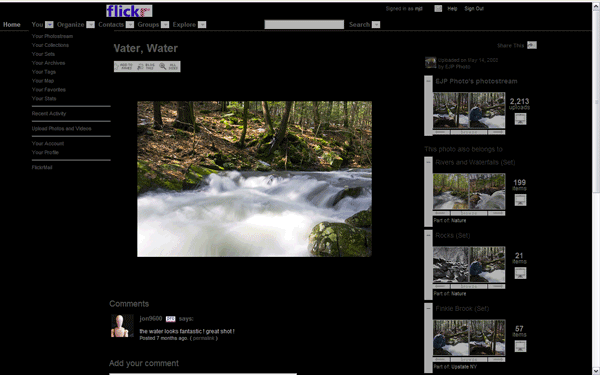Screen dimensions: 600x375
Task: Select Your Favorites menu entry
Action: [x=49, y=90]
